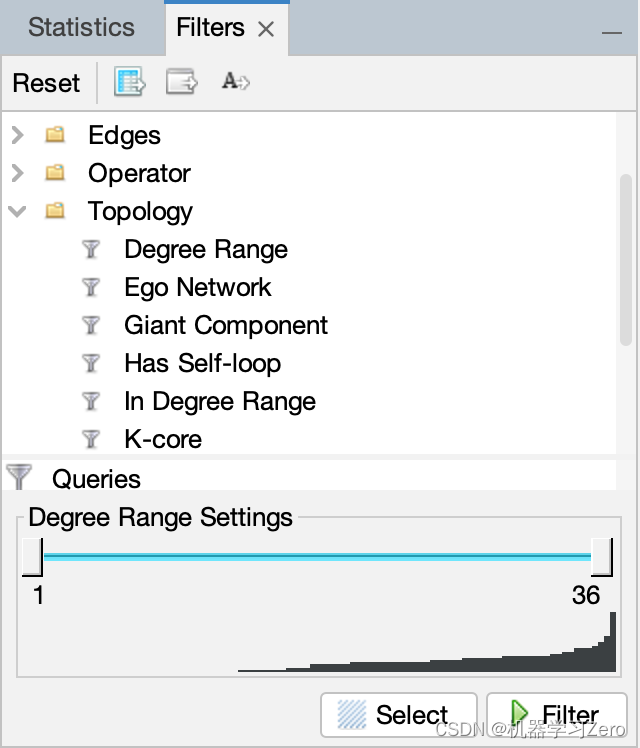Viewport: 640px width, 748px height.
Task: Click the funnel icon beside Ego Network
Action: point(91,287)
